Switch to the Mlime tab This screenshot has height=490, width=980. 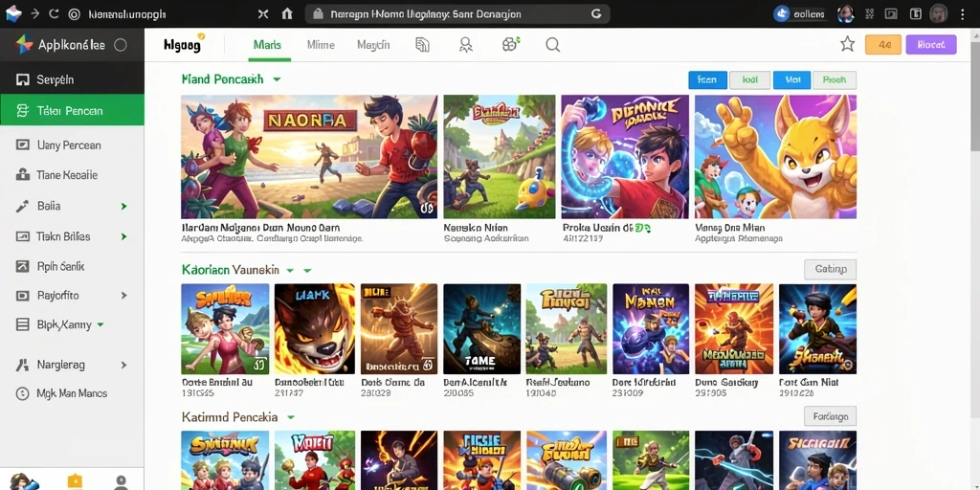[321, 45]
